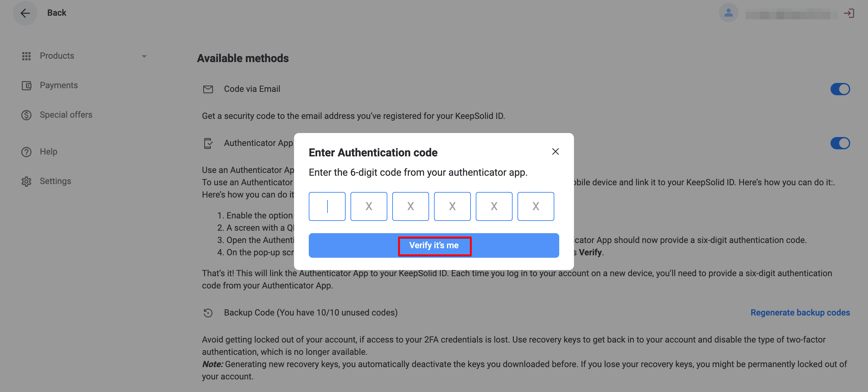Click the logout icon at top right

(848, 13)
